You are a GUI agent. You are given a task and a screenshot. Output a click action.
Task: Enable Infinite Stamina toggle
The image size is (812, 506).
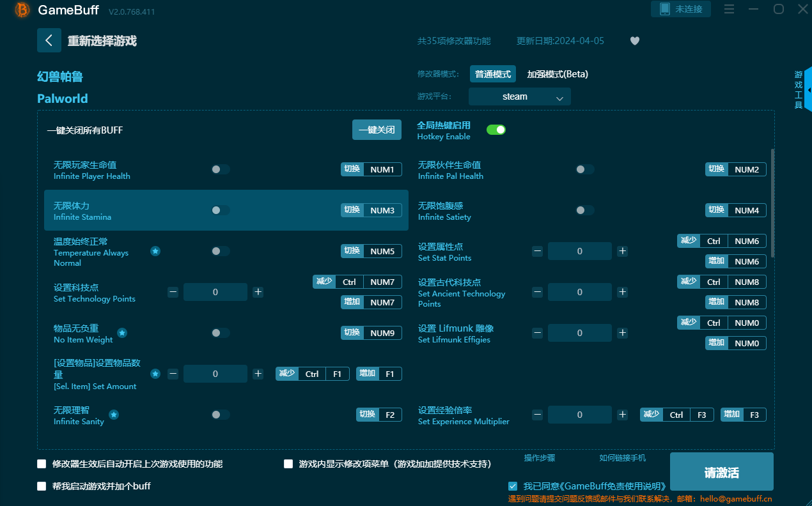[221, 210]
